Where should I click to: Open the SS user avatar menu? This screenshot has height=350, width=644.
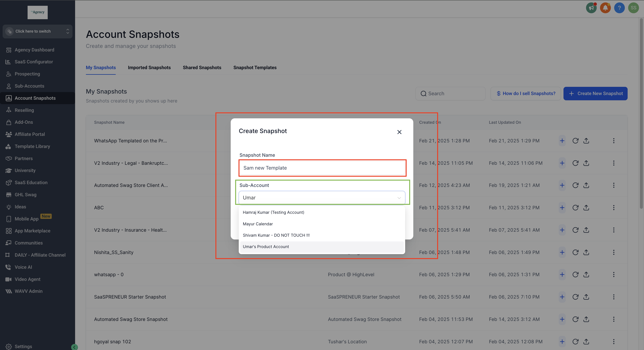(633, 8)
